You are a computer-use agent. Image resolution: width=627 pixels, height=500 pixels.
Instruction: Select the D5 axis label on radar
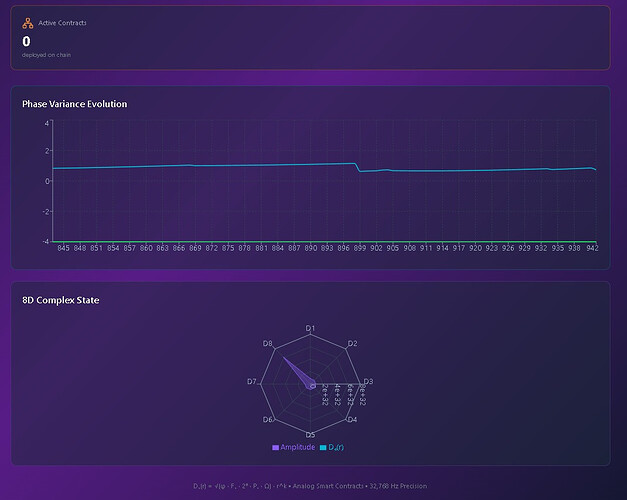(310, 435)
